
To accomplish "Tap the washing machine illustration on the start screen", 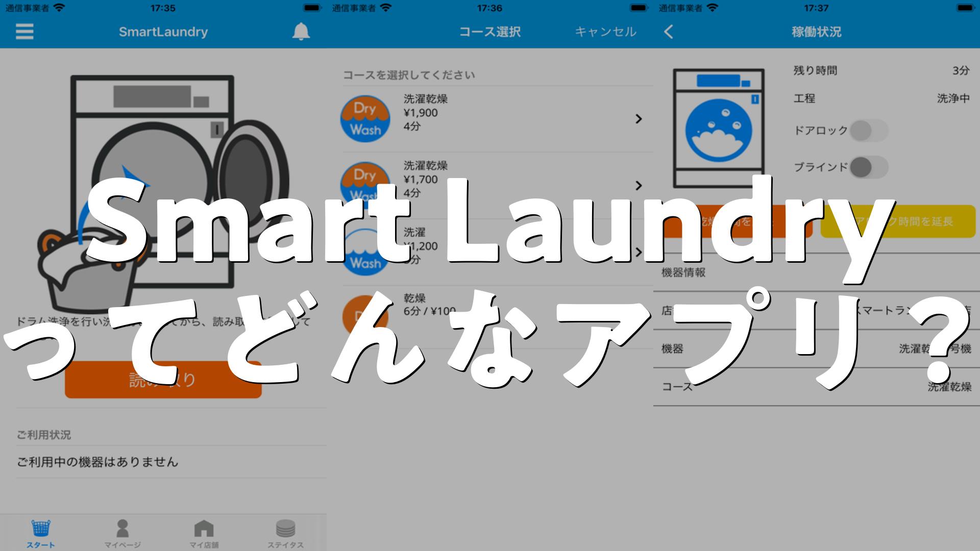I will pos(163,193).
